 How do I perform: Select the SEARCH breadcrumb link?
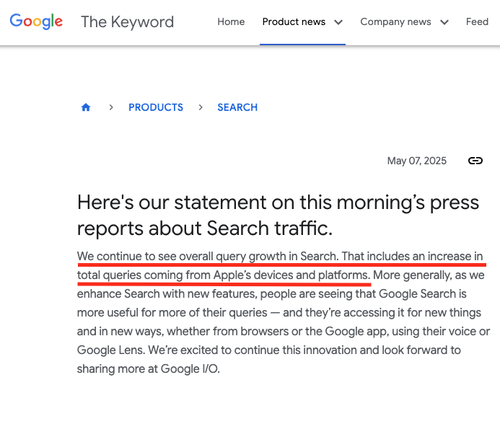pos(237,107)
